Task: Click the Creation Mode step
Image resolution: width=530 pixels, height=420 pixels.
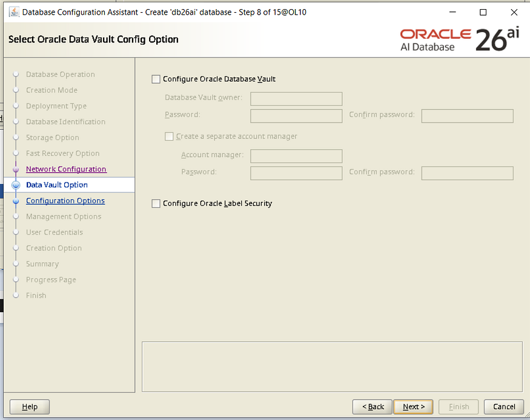Action: click(x=51, y=90)
